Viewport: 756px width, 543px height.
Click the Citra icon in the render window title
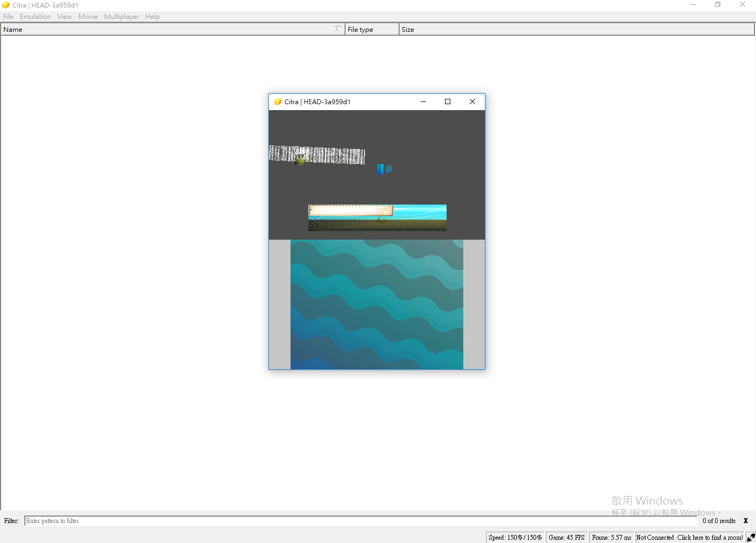(x=278, y=101)
